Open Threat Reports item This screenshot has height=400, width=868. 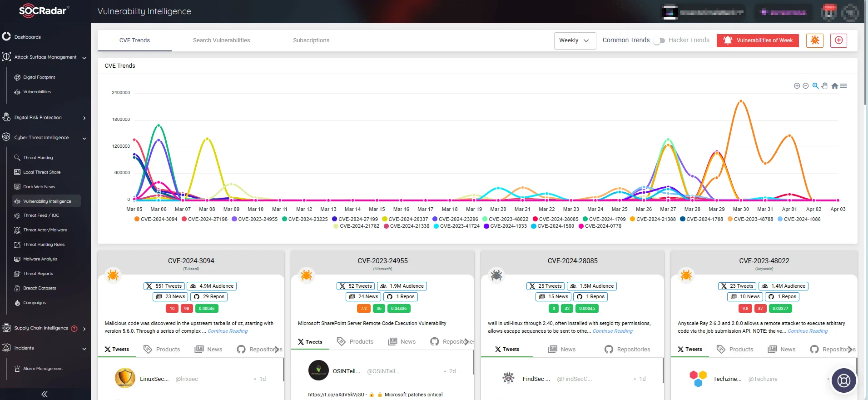coord(38,274)
